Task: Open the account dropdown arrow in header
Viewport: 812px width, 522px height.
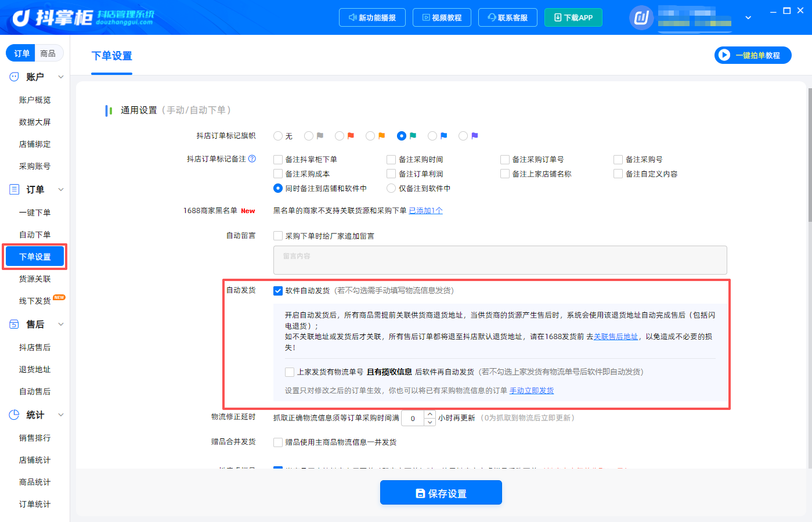Action: tap(748, 17)
